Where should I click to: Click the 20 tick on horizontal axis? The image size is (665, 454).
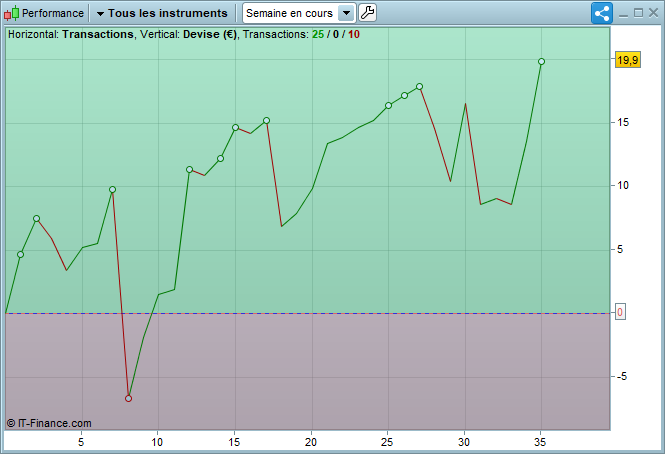pos(311,442)
